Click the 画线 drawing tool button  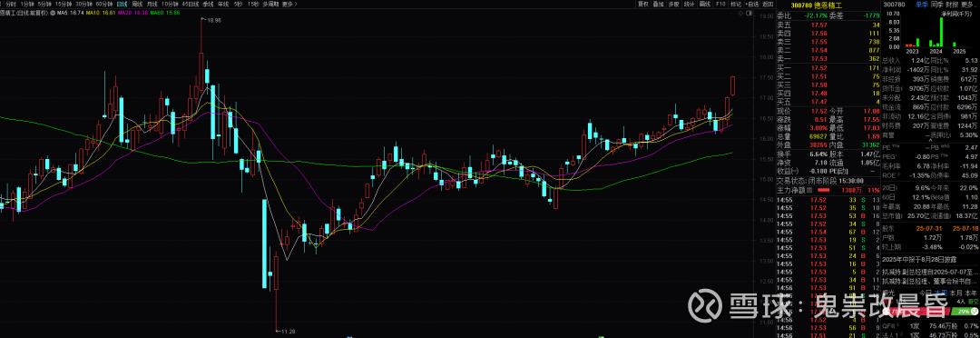pos(705,4)
